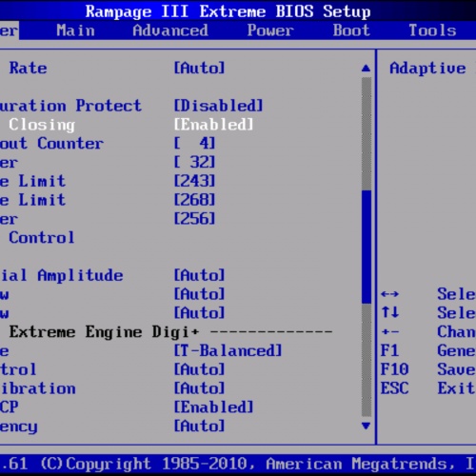
Task: Toggle the Closing [Enabled] value
Action: (x=213, y=125)
